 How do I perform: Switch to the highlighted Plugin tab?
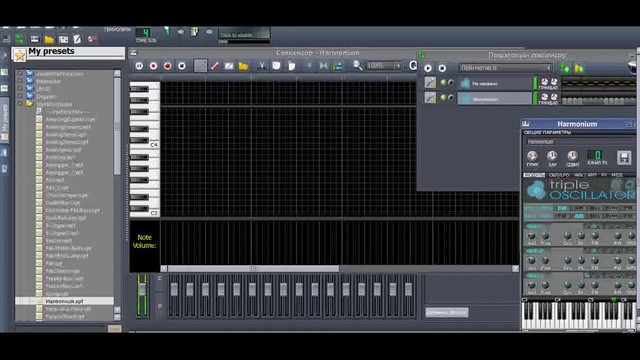pyautogui.click(x=534, y=175)
